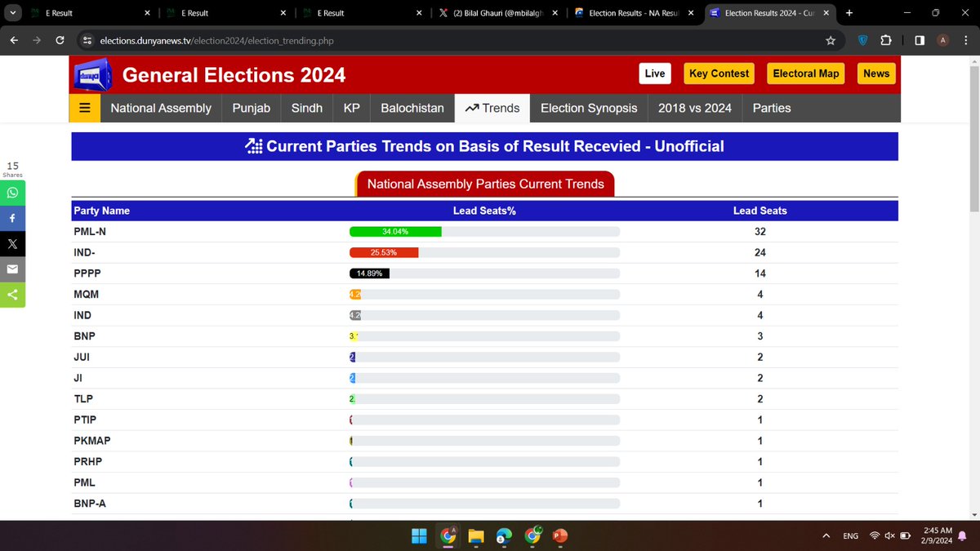980x551 pixels.
Task: Open the Electoral Map button
Action: [x=806, y=73]
